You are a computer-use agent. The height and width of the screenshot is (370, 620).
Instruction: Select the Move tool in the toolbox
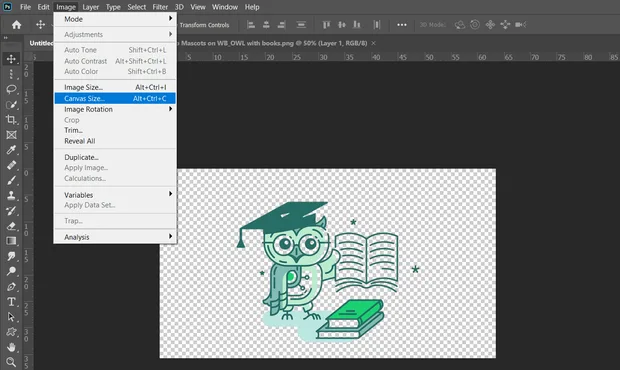click(11, 59)
